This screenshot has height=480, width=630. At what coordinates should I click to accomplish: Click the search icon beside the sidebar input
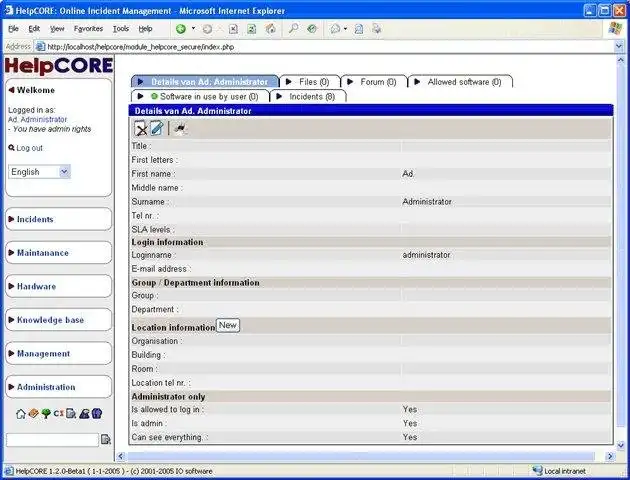106,439
